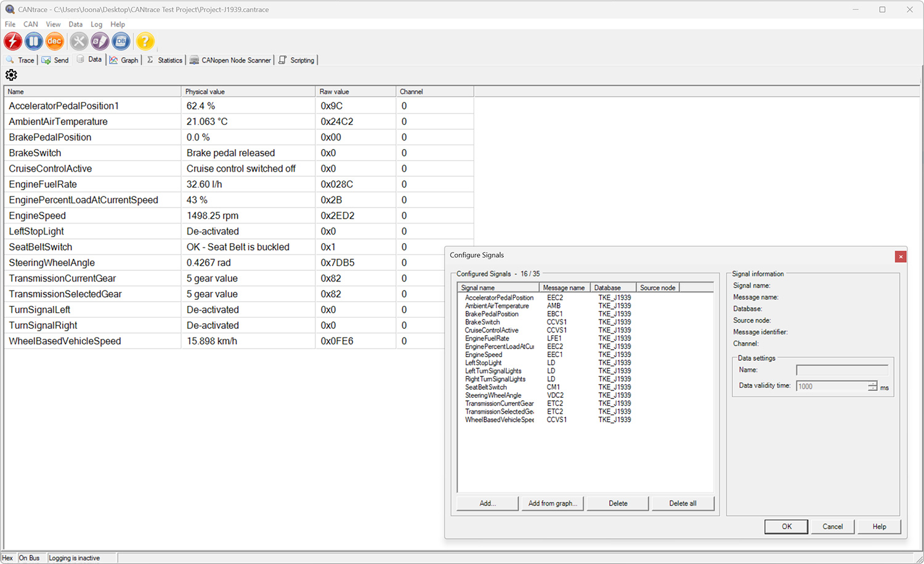
Task: Open the Scripting tab
Action: pyautogui.click(x=296, y=60)
